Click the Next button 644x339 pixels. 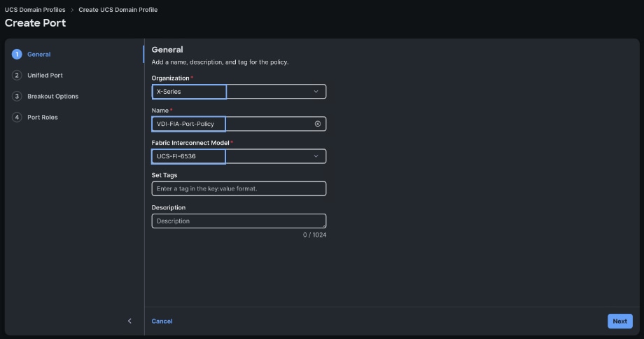pos(619,321)
